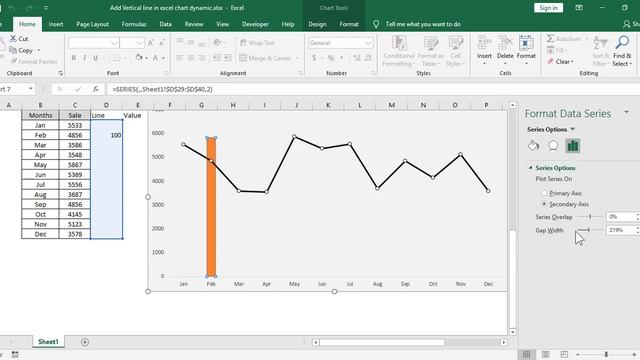Open the Name Box dropdown arrow
The image size is (640, 360).
click(31, 89)
